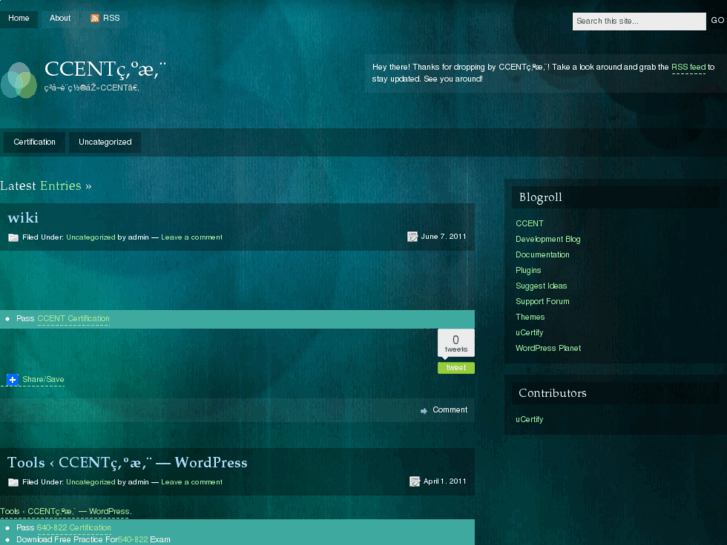Viewport: 727px width, 545px height.
Task: Click Uncategorized link under the wiki post
Action: (90, 237)
